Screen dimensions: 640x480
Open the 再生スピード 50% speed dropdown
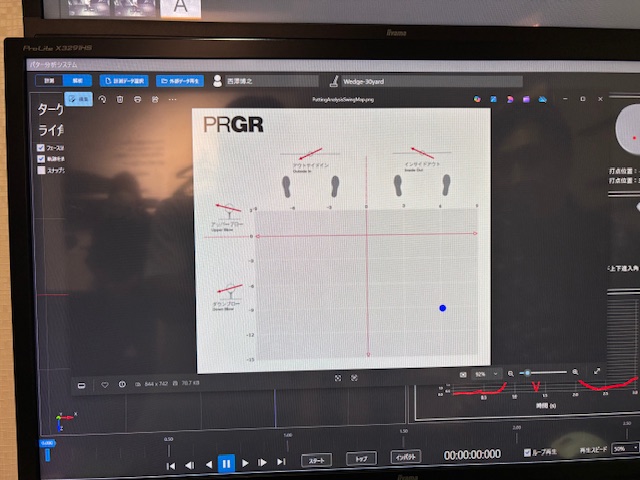point(625,448)
